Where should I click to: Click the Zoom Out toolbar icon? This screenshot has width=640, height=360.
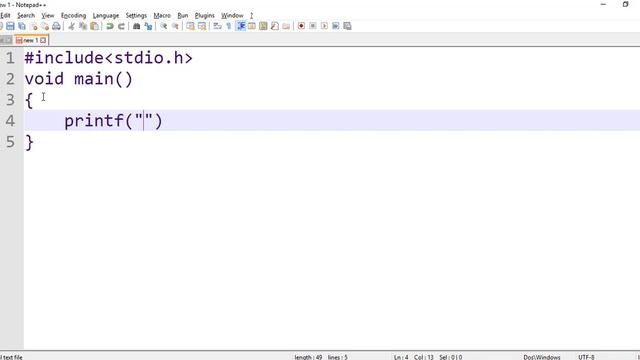[x=175, y=26]
